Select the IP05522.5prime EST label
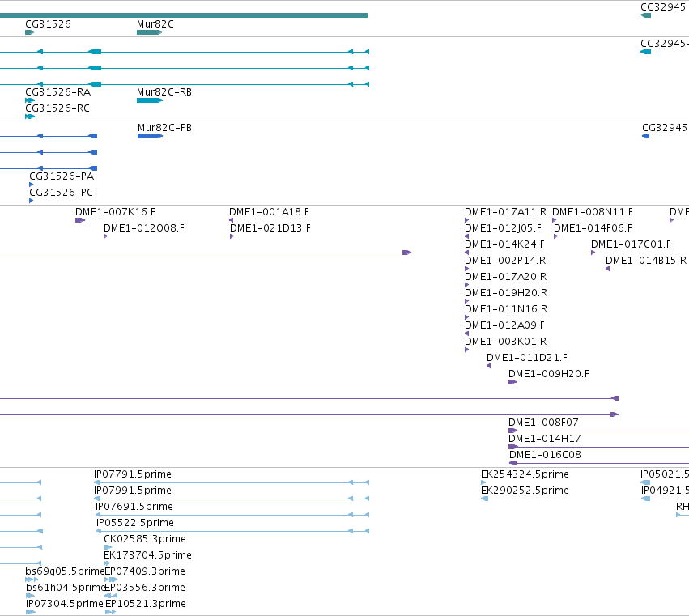The height and width of the screenshot is (616, 689). tap(135, 523)
